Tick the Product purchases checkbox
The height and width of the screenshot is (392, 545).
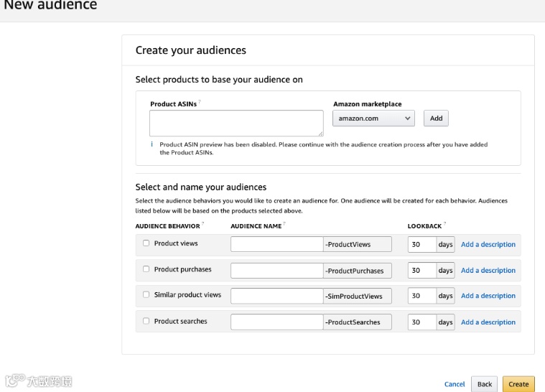pyautogui.click(x=146, y=269)
